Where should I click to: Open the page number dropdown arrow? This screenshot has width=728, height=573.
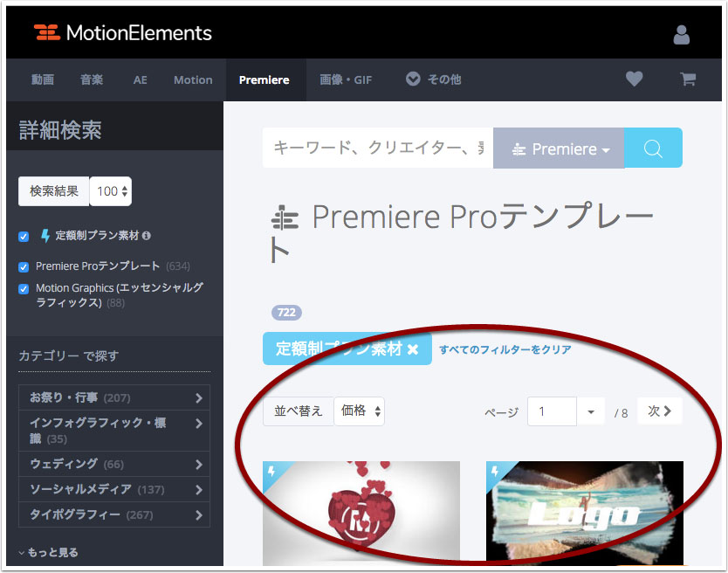(591, 411)
